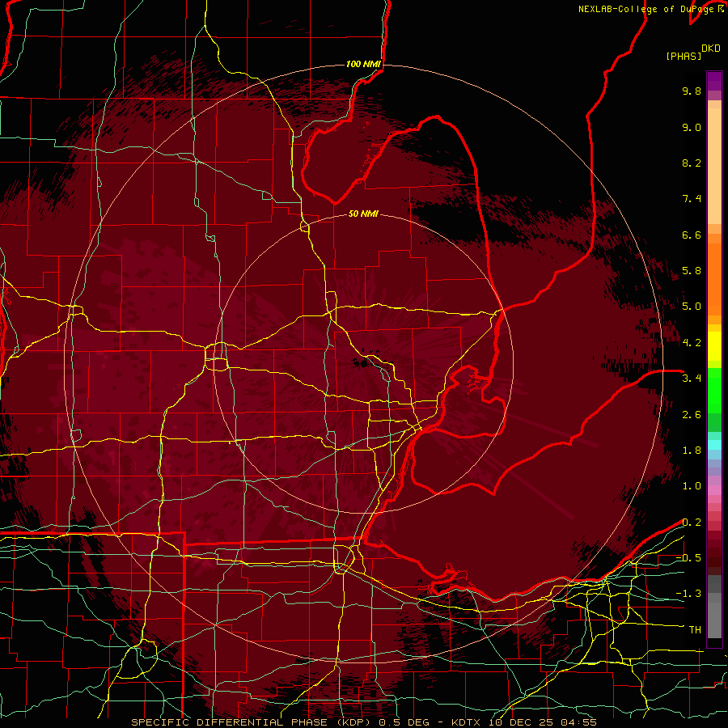Click the SPECIFIC DIFFERENTIAL PHASE caption text
The height and width of the screenshot is (728, 728).
coord(230,722)
